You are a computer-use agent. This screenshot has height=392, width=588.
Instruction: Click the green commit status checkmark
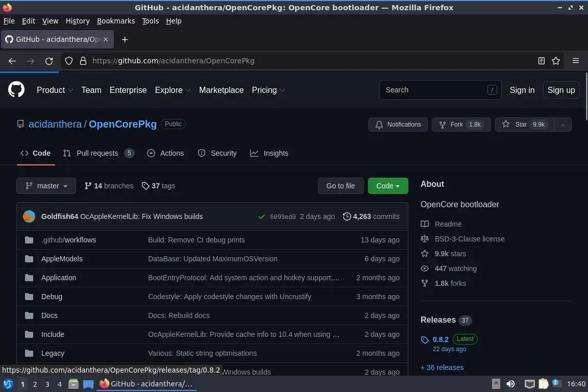pos(262,216)
